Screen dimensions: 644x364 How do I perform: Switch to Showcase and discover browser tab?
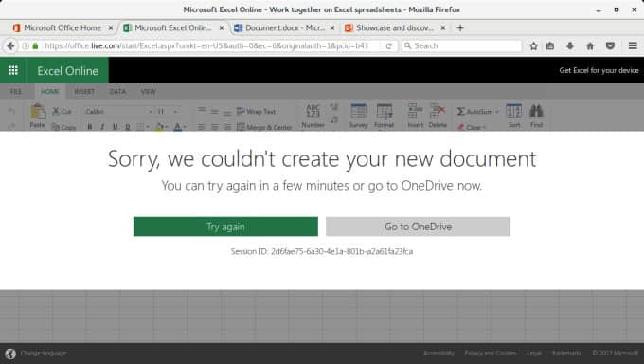[395, 28]
